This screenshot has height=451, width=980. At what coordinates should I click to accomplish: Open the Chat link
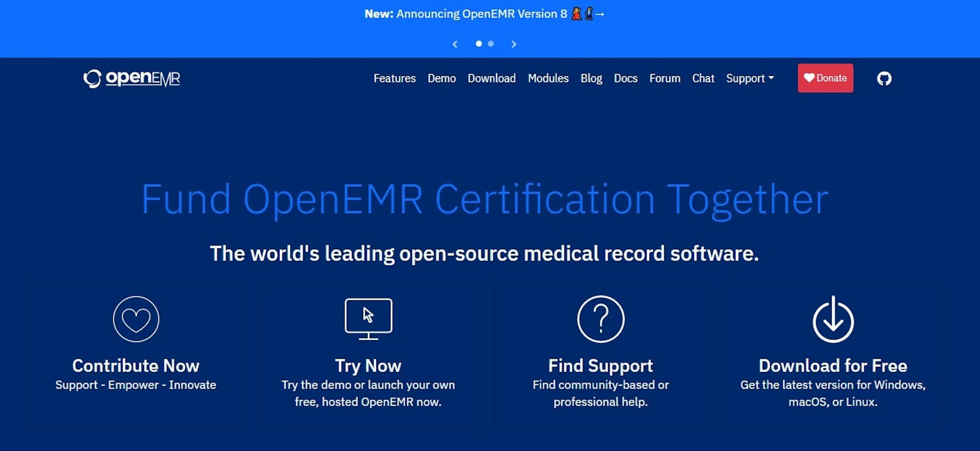(703, 78)
